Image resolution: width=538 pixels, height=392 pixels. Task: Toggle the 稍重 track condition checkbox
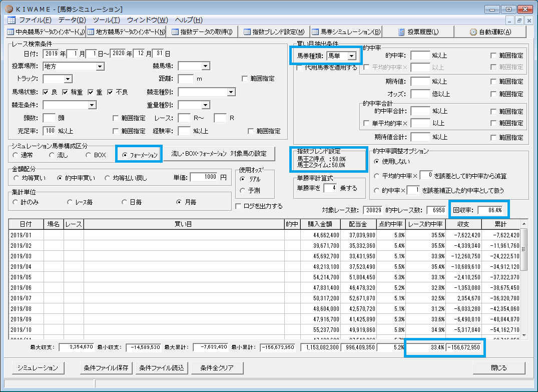coord(65,92)
